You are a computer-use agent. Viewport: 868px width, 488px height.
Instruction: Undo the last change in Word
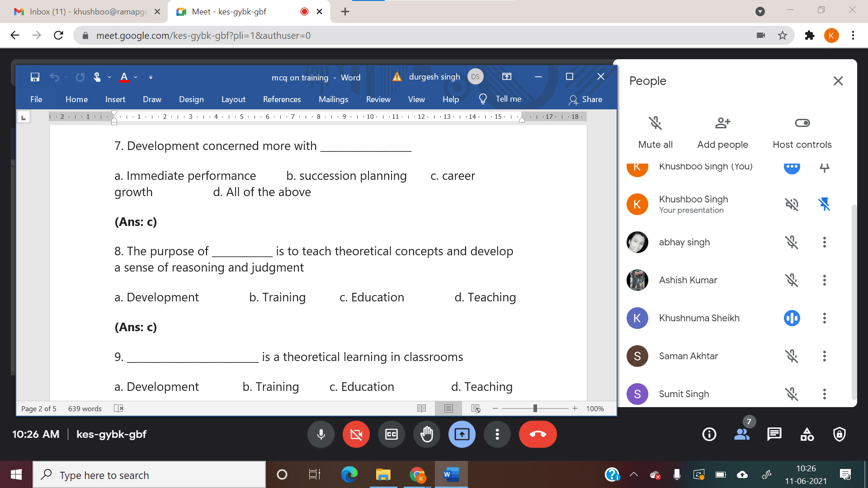(x=54, y=77)
